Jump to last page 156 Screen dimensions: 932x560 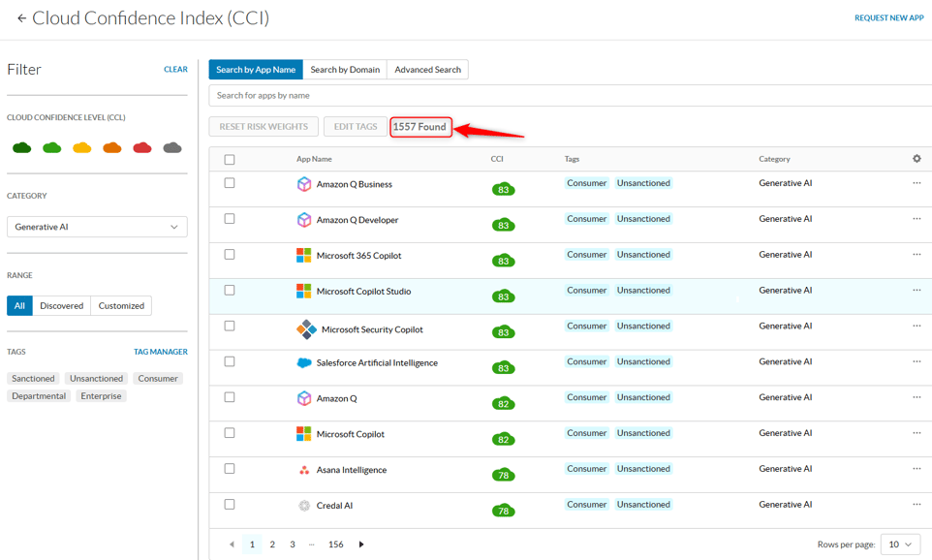tap(336, 544)
